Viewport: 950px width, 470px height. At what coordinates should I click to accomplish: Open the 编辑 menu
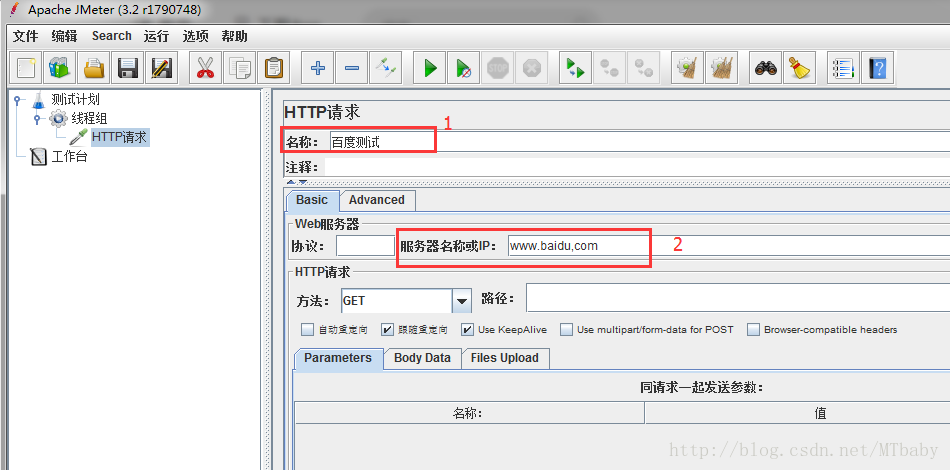click(64, 36)
